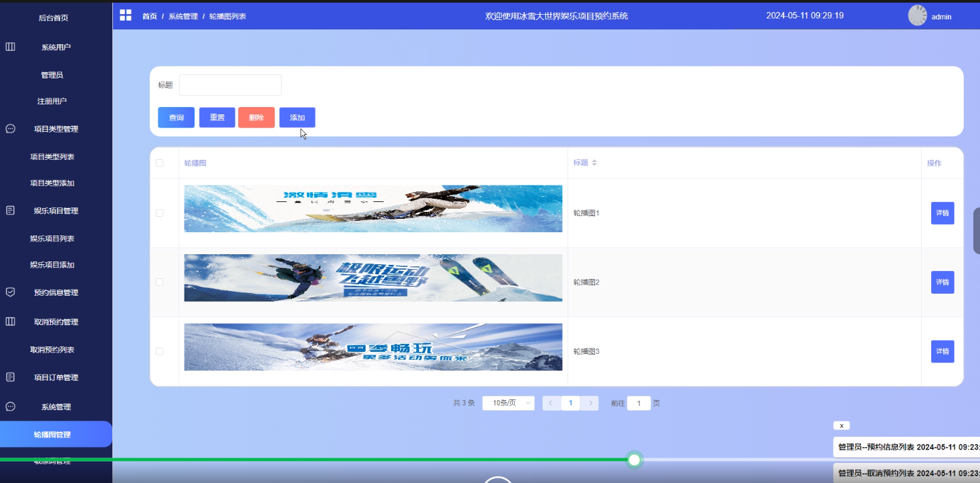Viewport: 980px width, 483px height.
Task: Open the 10条/页 page size dropdown
Action: tap(508, 403)
